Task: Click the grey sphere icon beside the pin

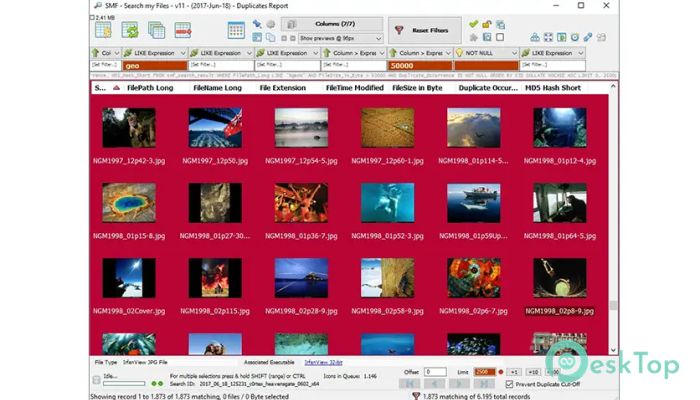Action: click(271, 24)
